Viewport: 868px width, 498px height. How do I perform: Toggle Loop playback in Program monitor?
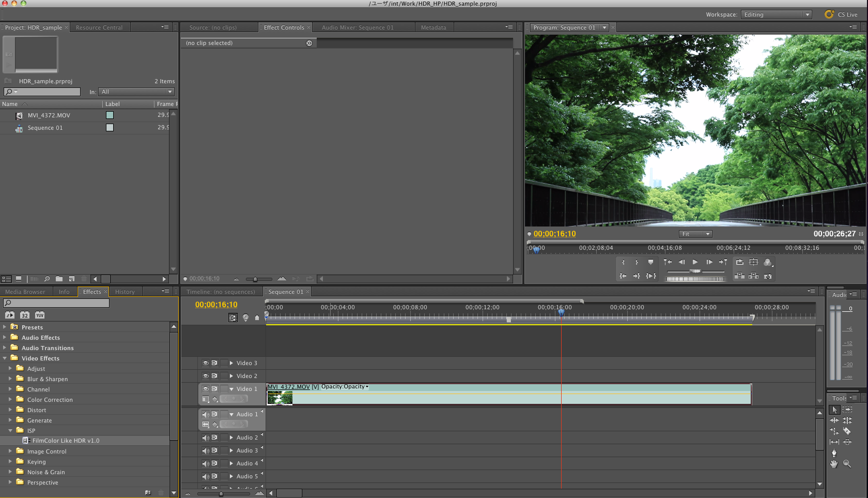click(x=740, y=262)
